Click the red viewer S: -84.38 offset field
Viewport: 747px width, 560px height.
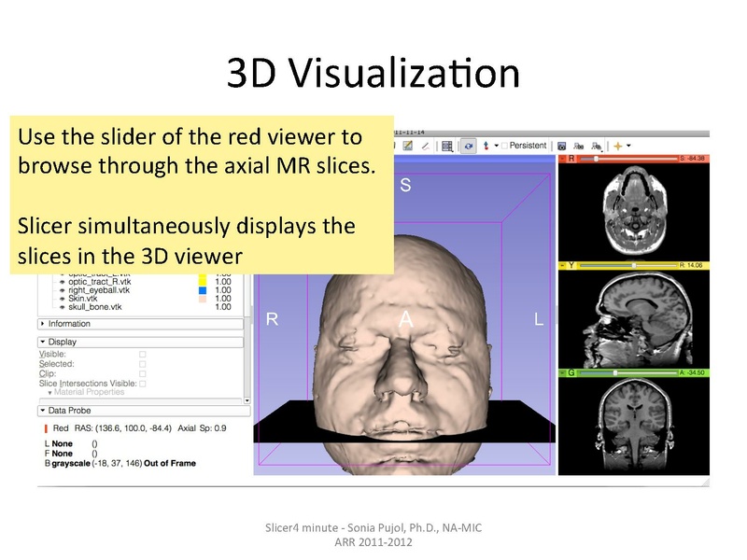(x=693, y=159)
